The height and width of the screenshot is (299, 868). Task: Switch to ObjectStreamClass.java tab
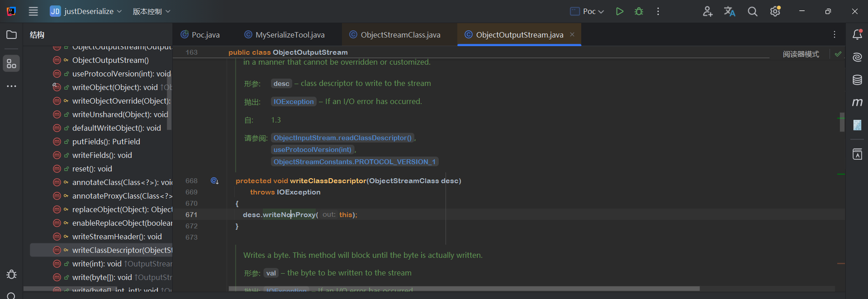click(x=395, y=35)
